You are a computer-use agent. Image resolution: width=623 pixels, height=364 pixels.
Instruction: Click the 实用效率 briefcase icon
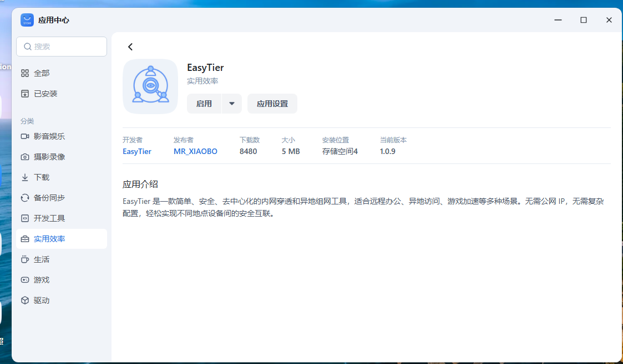click(x=25, y=239)
